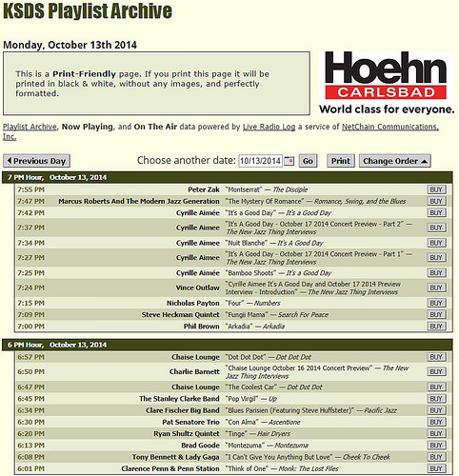The width and height of the screenshot is (459, 476).
Task: Buy Brad Goode's Montezuma track
Action: [x=436, y=446]
